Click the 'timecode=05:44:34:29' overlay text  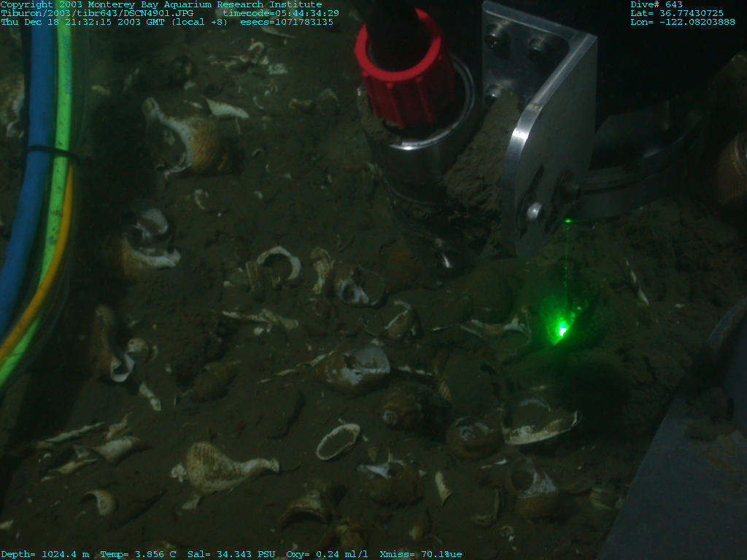(x=281, y=13)
